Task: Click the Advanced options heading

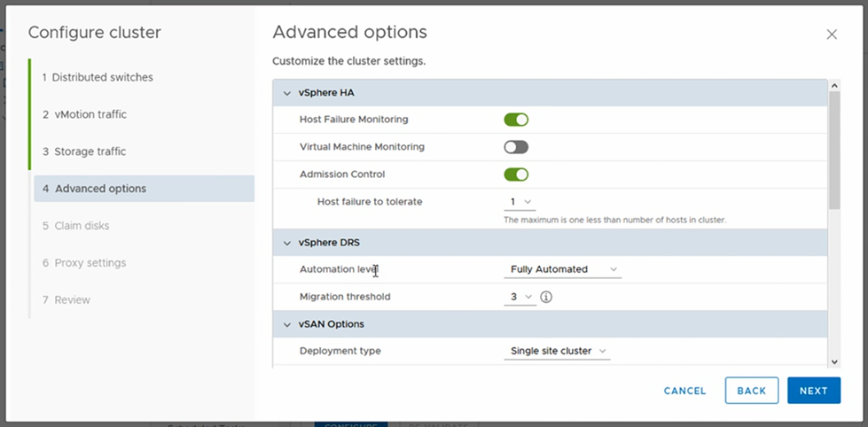Action: (350, 32)
